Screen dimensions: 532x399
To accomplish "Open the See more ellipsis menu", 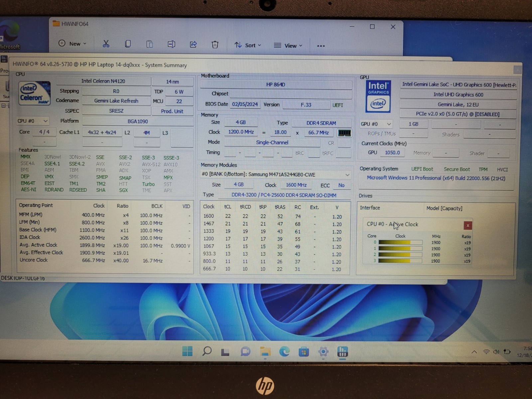I will click(x=321, y=46).
